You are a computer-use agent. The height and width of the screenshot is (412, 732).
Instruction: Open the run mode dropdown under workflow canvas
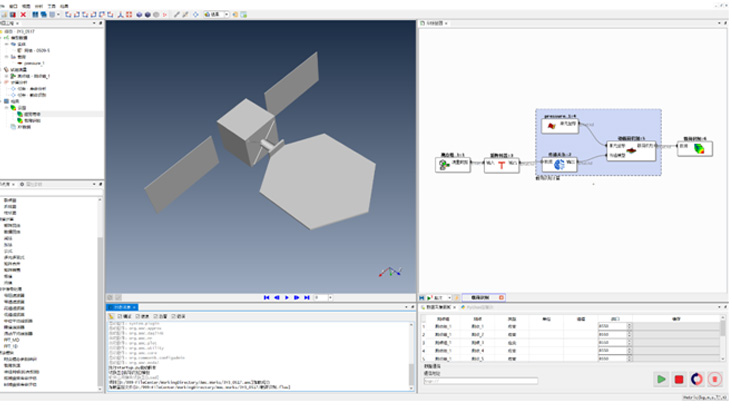click(x=449, y=298)
